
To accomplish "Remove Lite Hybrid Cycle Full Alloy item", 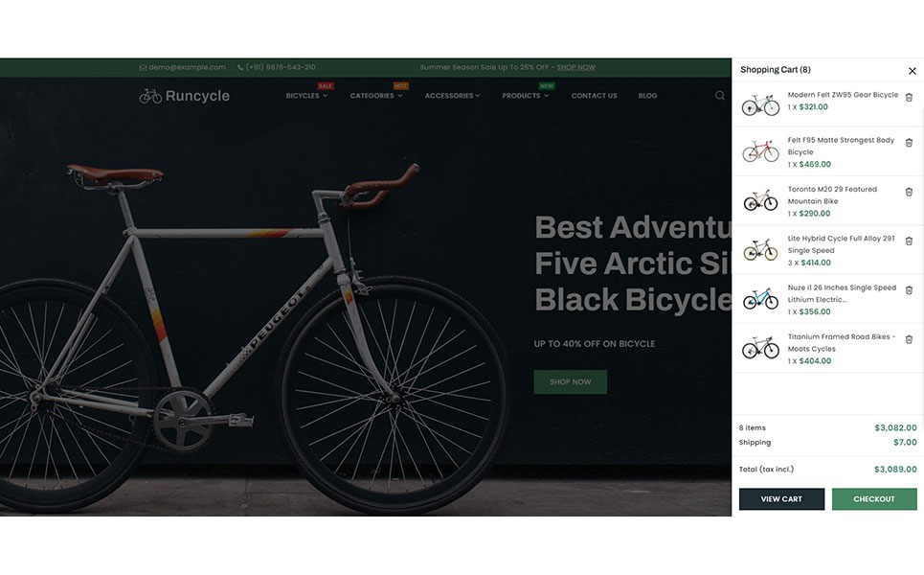I will (909, 241).
